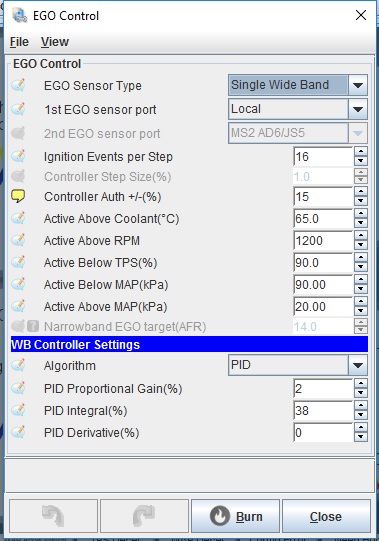Increase Active Above MAP with up arrow
This screenshot has height=541, width=379.
coord(361,302)
